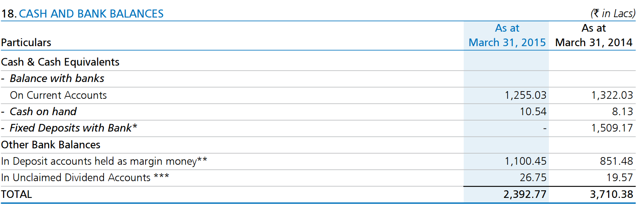Screen dimensions: 644x204
Task: Select the Particulars column header
Action: coord(26,42)
